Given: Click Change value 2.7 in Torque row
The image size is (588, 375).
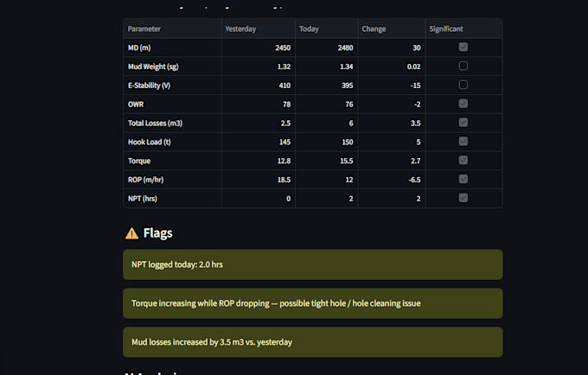Looking at the screenshot, I should tap(391, 161).
